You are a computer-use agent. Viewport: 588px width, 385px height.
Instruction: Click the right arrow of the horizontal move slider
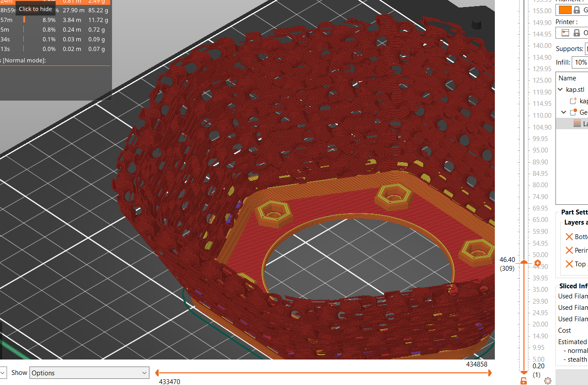489,373
